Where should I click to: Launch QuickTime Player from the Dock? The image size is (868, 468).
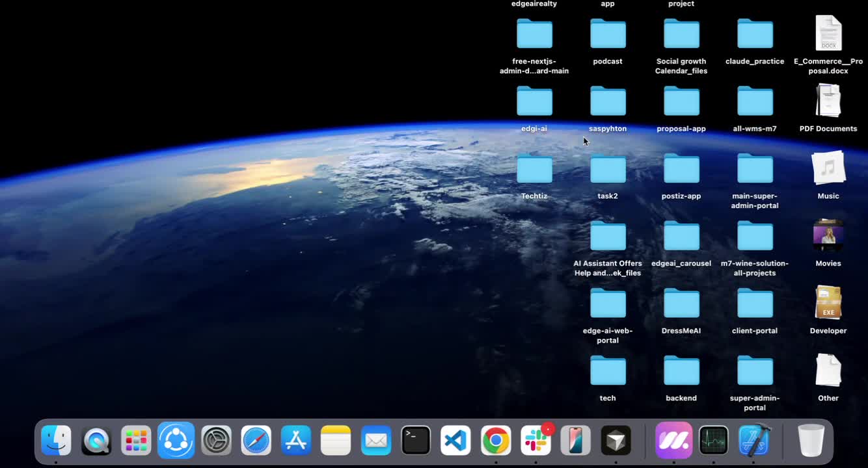click(x=96, y=441)
